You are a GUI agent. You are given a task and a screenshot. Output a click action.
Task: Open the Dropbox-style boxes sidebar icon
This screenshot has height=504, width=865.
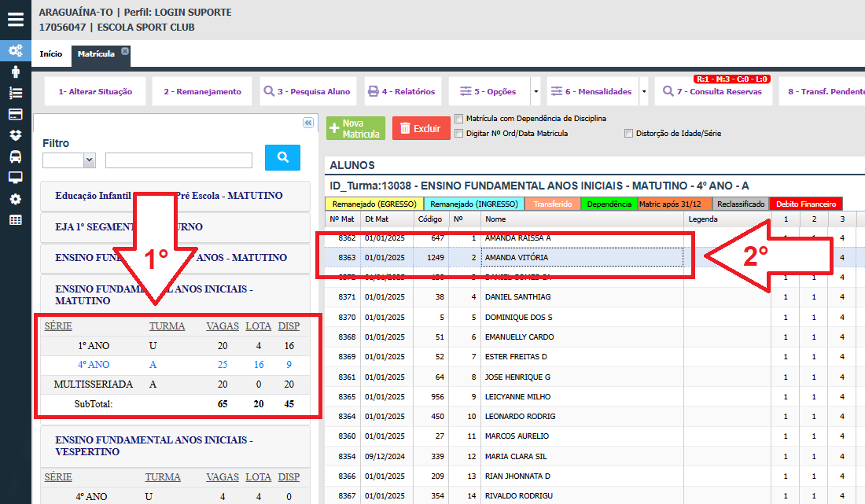16,135
